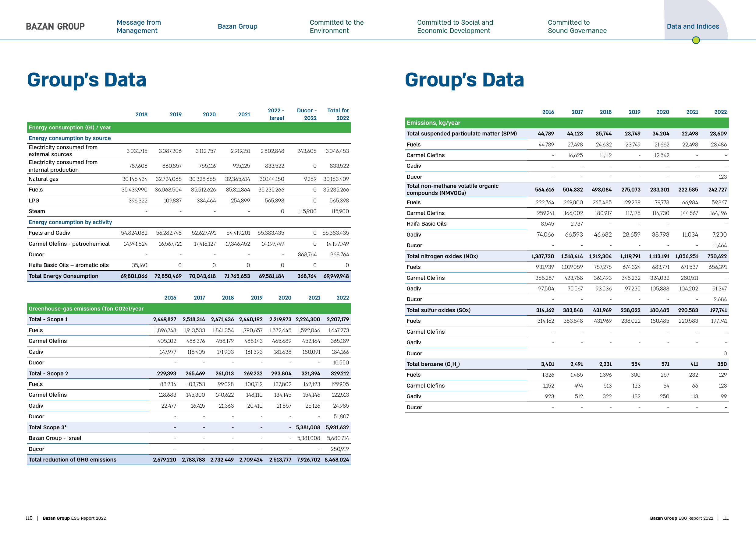Click the value 69,949,948 in Total for 2022
Viewport: 756px width, 534px height.
click(x=336, y=276)
